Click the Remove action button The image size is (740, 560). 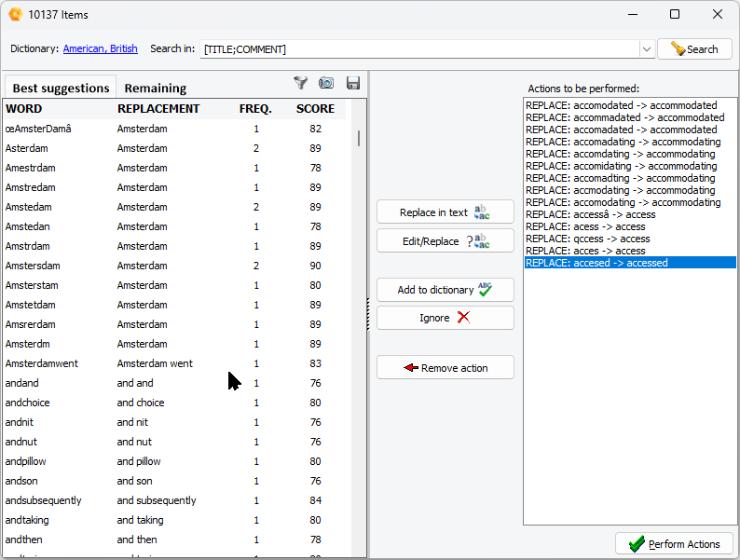coord(445,367)
